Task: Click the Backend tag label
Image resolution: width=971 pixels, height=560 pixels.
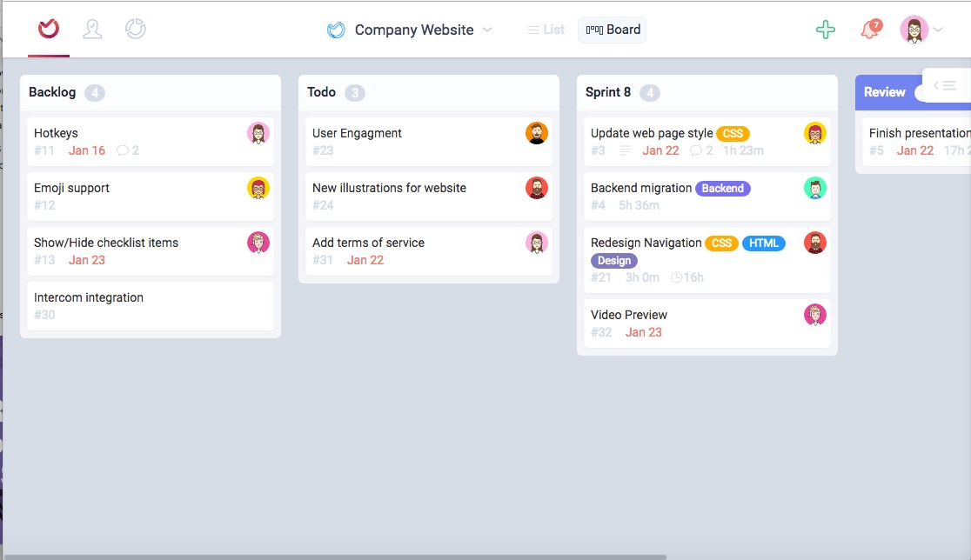Action: [x=723, y=188]
